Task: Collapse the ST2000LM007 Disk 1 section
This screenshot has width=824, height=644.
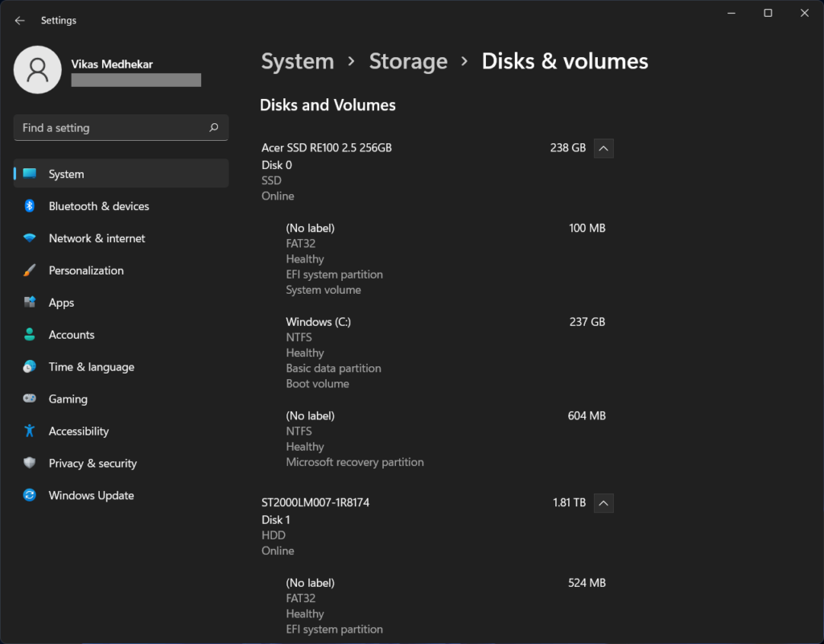Action: coord(604,503)
